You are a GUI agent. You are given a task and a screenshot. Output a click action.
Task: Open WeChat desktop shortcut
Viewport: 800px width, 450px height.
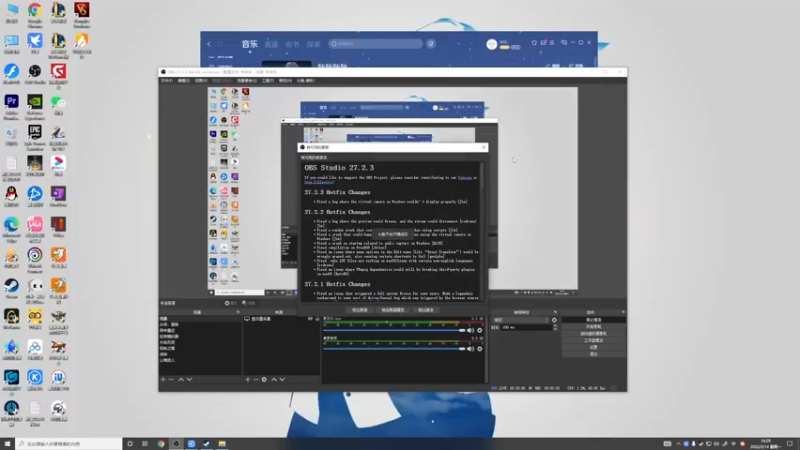point(58,105)
